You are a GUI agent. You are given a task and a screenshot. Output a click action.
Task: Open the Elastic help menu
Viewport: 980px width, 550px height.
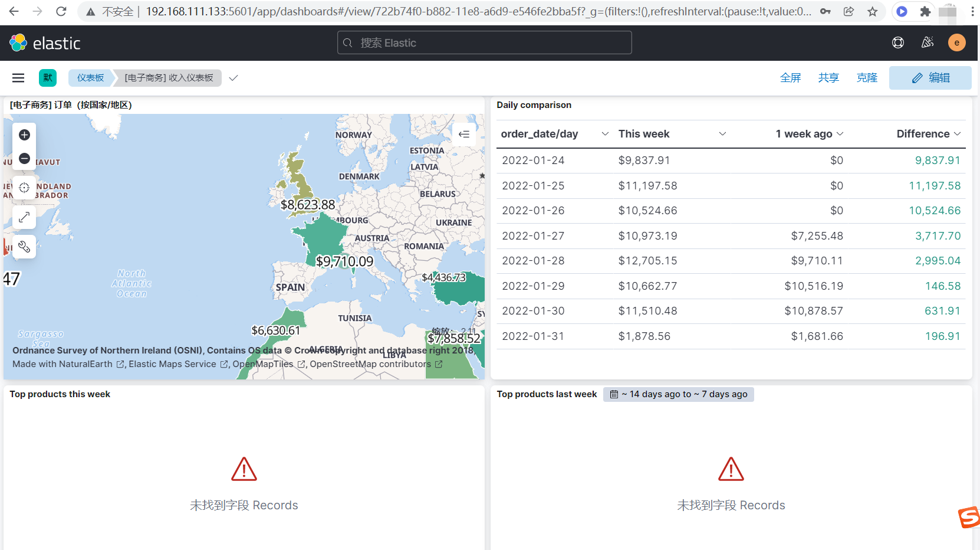[898, 42]
